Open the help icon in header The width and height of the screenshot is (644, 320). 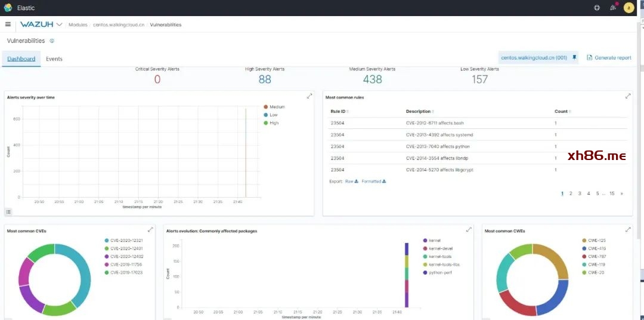(x=597, y=8)
